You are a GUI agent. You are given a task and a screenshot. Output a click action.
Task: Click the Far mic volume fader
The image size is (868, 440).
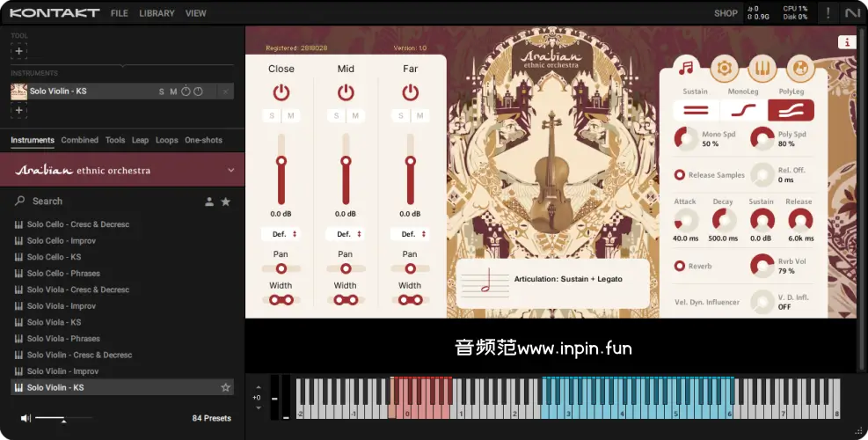coord(410,170)
